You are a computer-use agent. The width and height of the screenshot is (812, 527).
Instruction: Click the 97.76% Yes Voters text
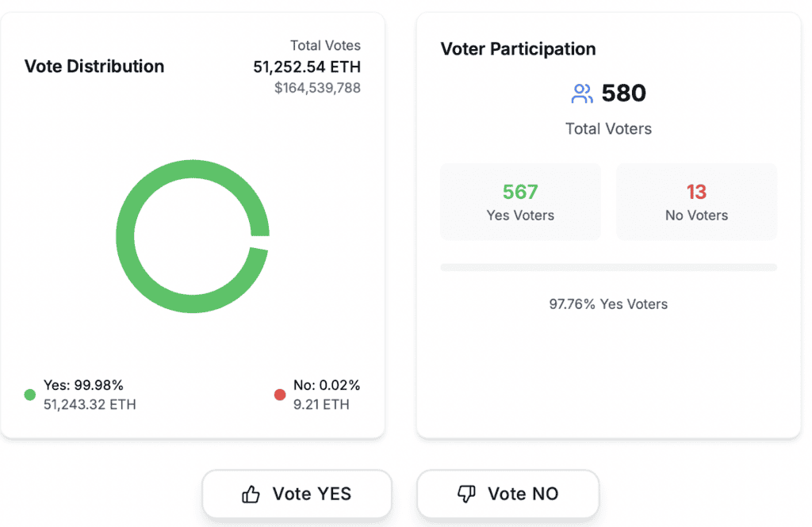[608, 304]
